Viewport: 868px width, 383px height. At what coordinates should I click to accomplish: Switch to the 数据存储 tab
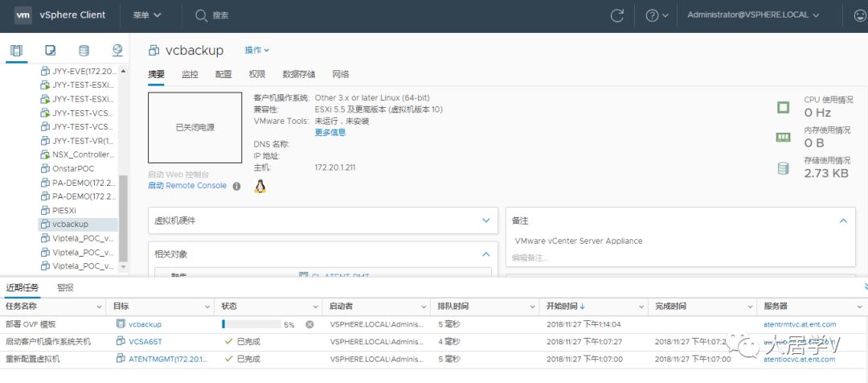click(299, 74)
